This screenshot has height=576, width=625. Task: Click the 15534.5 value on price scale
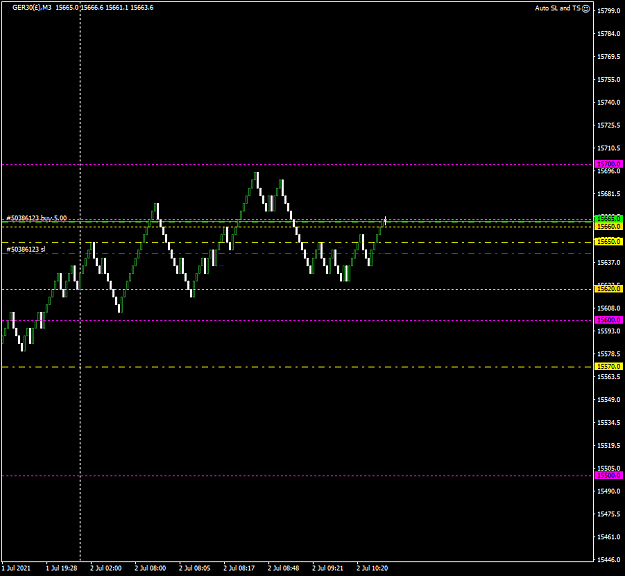point(608,423)
